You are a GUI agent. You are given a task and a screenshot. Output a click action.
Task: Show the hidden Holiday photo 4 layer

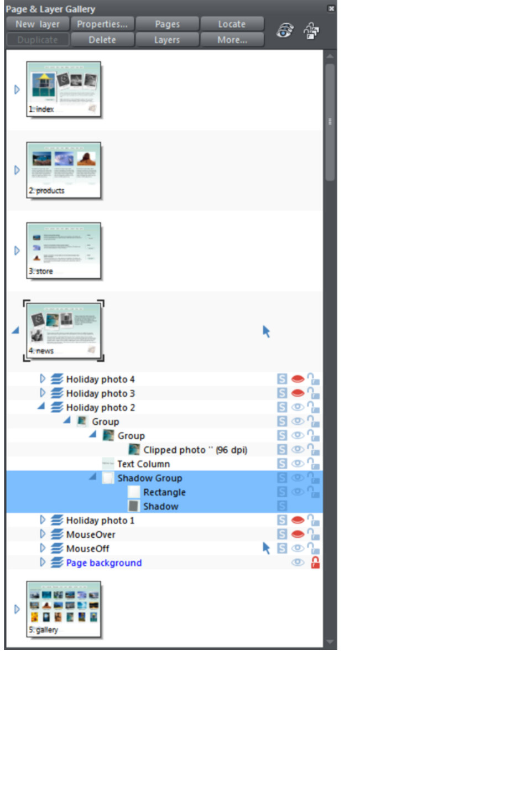(298, 379)
